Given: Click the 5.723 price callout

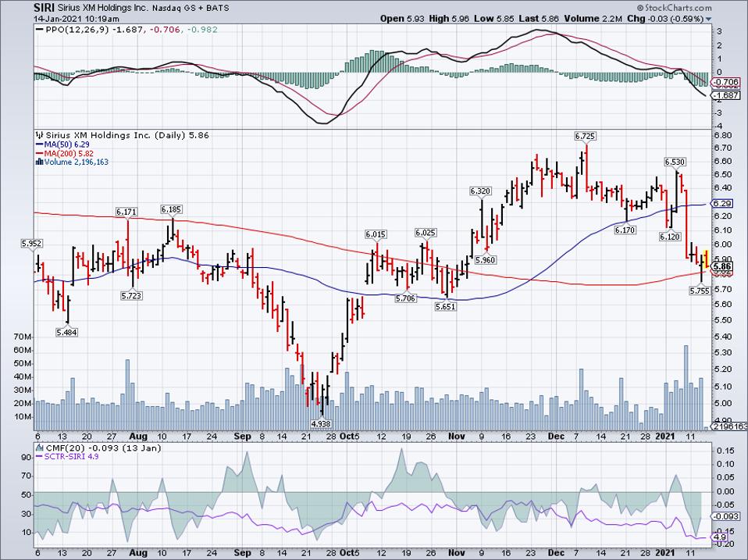Looking at the screenshot, I should click(x=132, y=296).
